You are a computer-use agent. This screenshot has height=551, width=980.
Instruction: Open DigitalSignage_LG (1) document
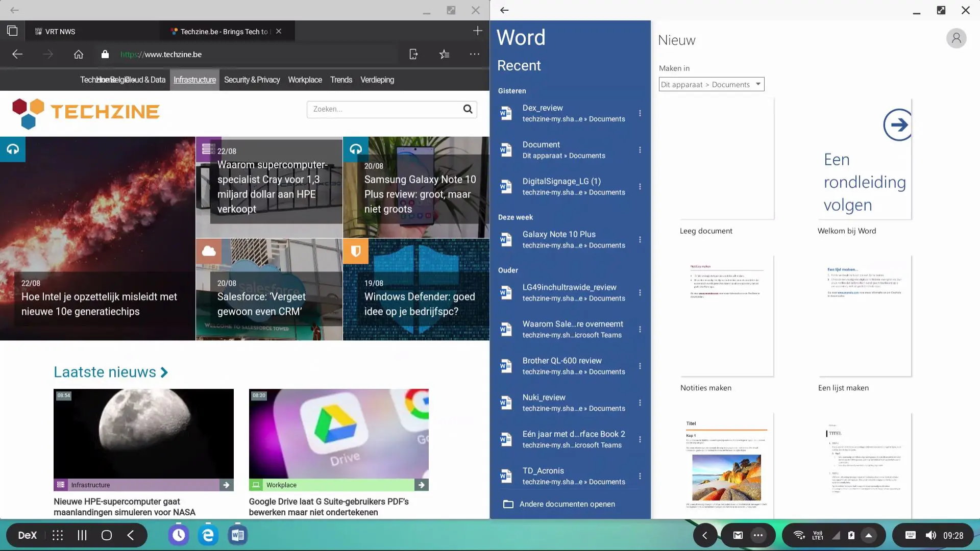tap(565, 187)
